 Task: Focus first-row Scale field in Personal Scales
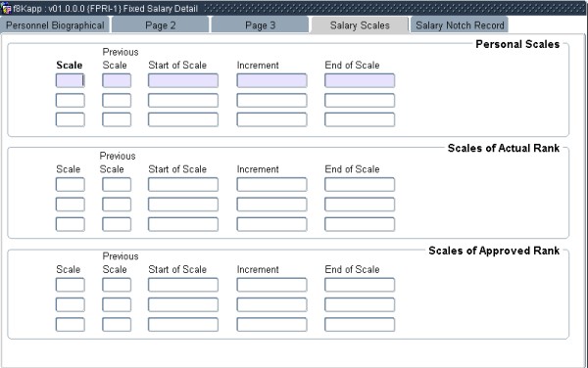click(71, 80)
